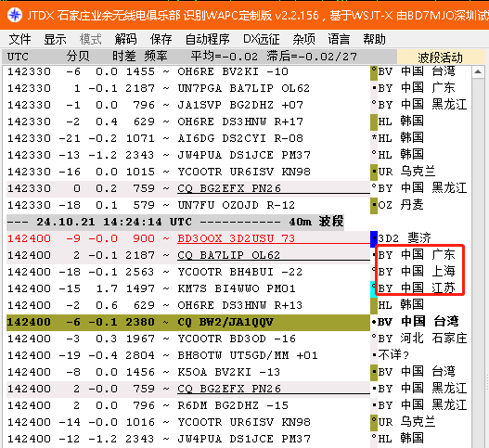Screen dimensions: 489x448
Task: Click the BY 河北 石家庄 location label
Action: pos(422,339)
